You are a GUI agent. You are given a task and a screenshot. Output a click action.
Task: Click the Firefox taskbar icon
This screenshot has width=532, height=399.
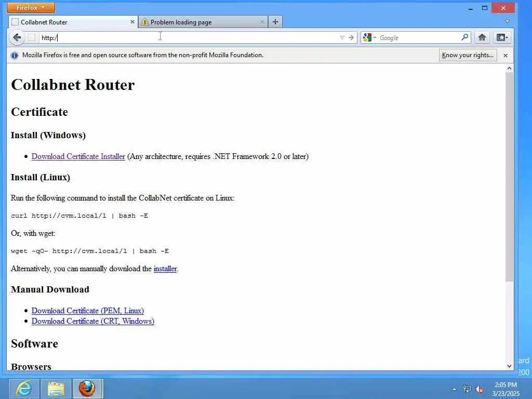tap(87, 389)
